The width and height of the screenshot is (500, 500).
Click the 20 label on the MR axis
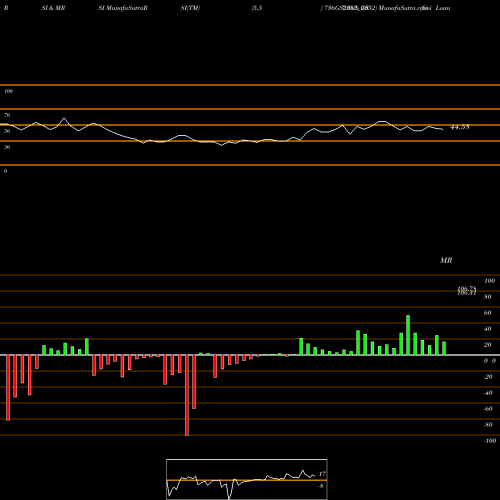[488, 345]
